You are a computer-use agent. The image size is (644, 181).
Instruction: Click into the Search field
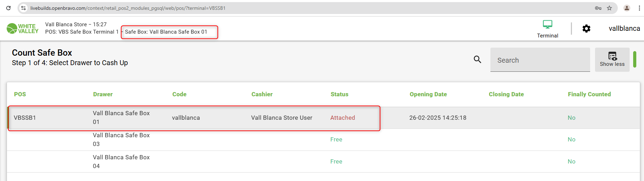pyautogui.click(x=540, y=60)
